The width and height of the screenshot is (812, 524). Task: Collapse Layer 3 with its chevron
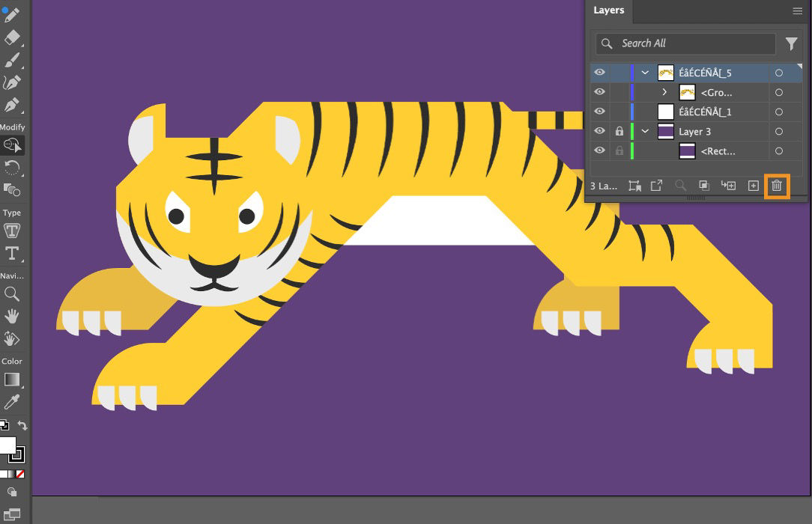click(x=646, y=131)
